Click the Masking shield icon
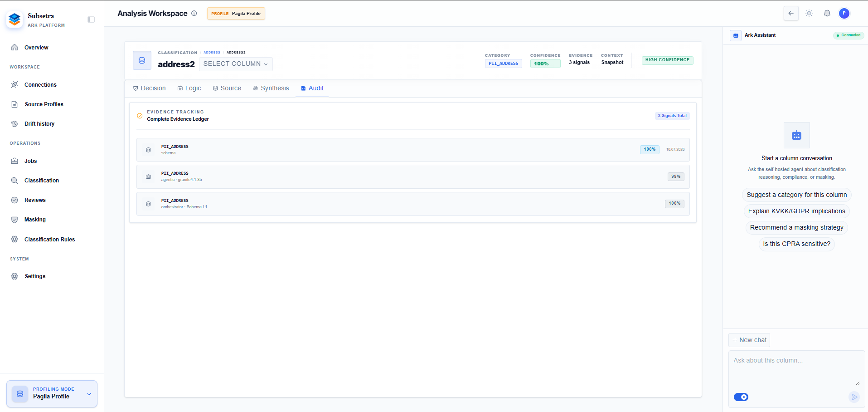The height and width of the screenshot is (412, 868). pos(15,219)
